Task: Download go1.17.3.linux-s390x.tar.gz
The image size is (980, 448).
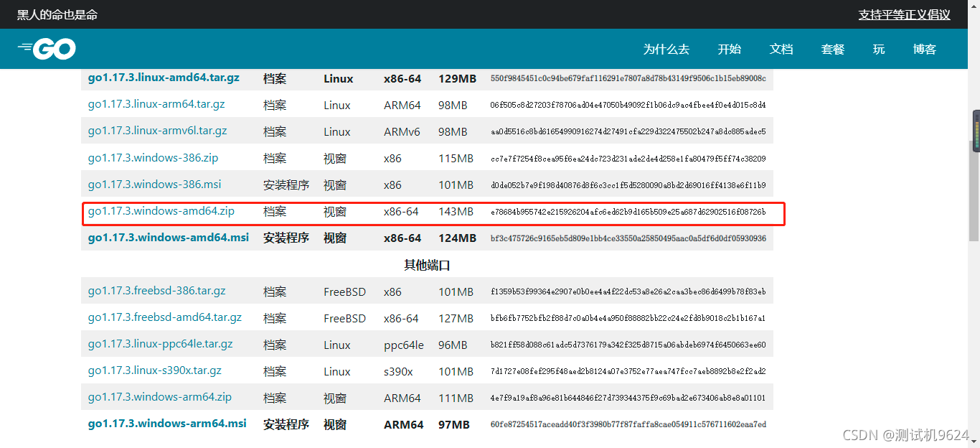Action: tap(154, 370)
